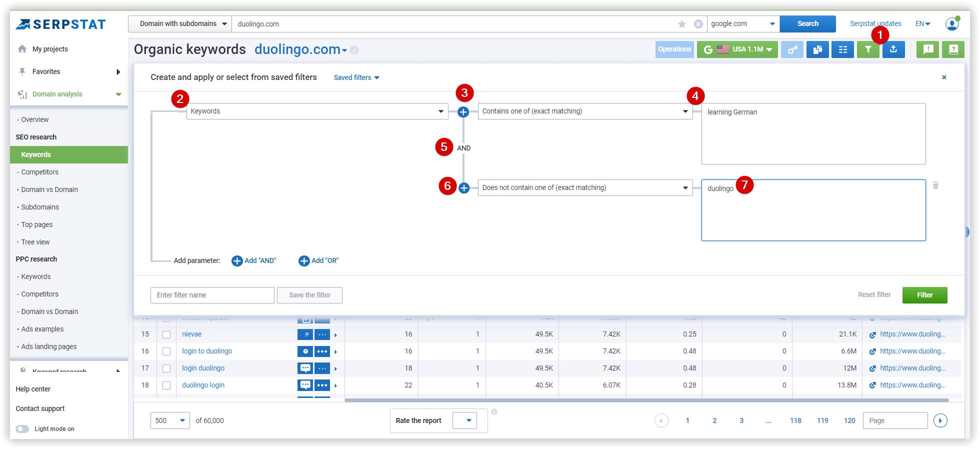The width and height of the screenshot is (980, 449).
Task: Open more options for nievae row
Action: click(x=322, y=334)
